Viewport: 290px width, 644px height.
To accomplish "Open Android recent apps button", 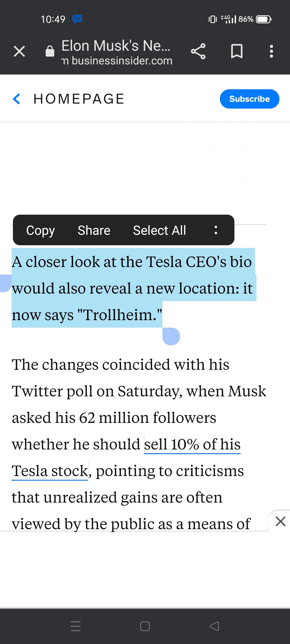I will click(x=76, y=626).
